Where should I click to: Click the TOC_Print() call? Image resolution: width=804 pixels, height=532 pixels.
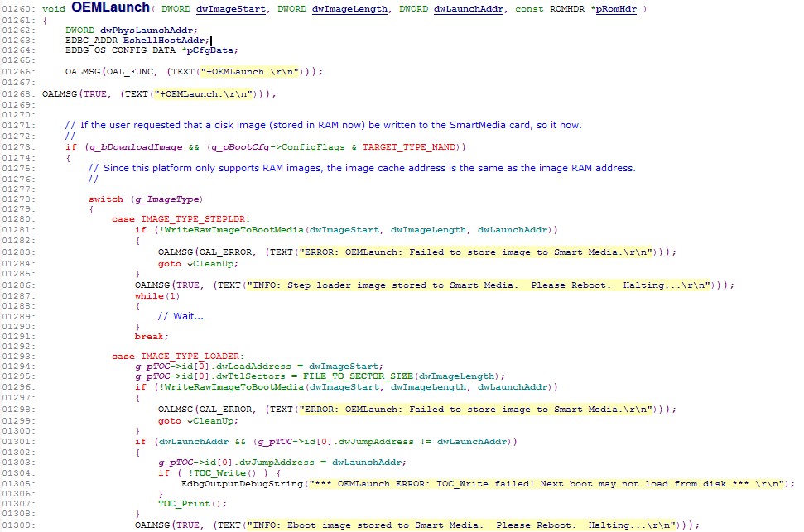(192, 504)
